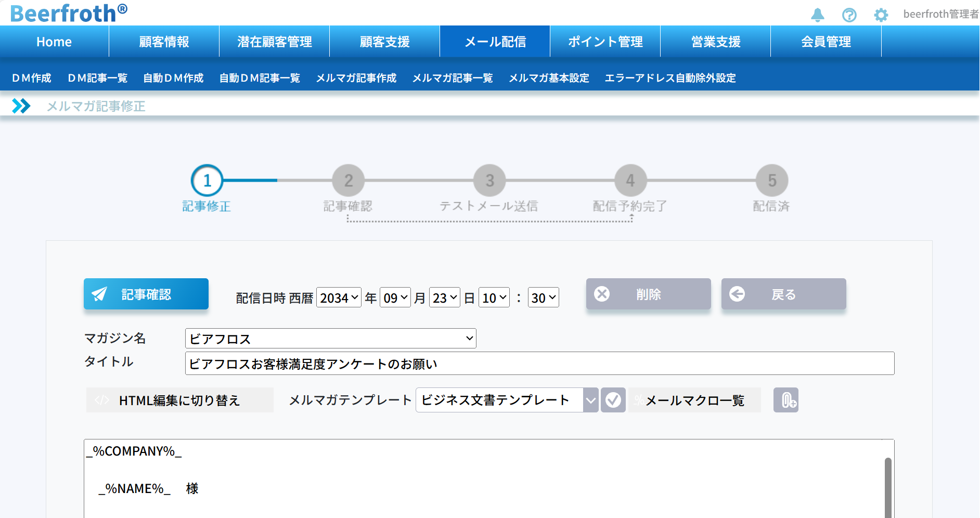
Task: Click the 記事確認 blue button
Action: coord(146,294)
